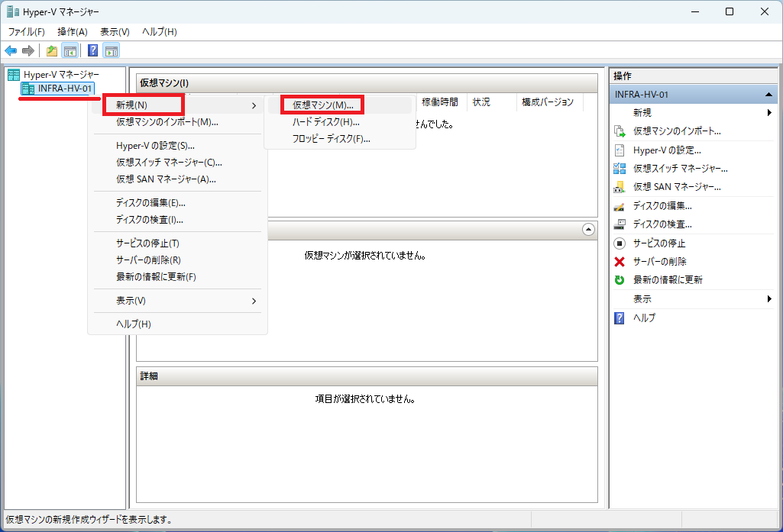Click the INFRA-HV-01 server icon in tree
The height and width of the screenshot is (532, 783).
(28, 89)
